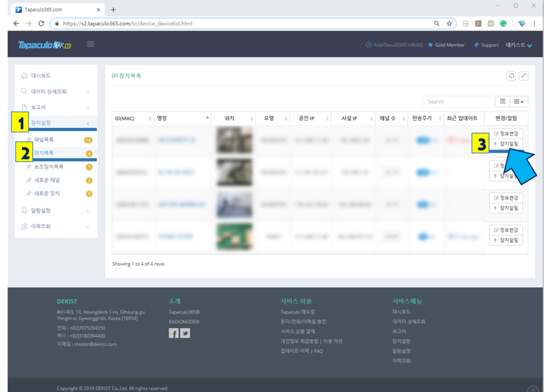The width and height of the screenshot is (544, 392).
Task: Close the Tapaculo365.com tab
Action: click(x=98, y=10)
